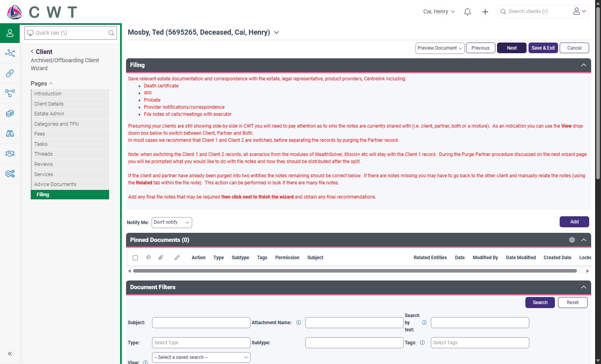
Task: Click Save & Exit
Action: [543, 48]
